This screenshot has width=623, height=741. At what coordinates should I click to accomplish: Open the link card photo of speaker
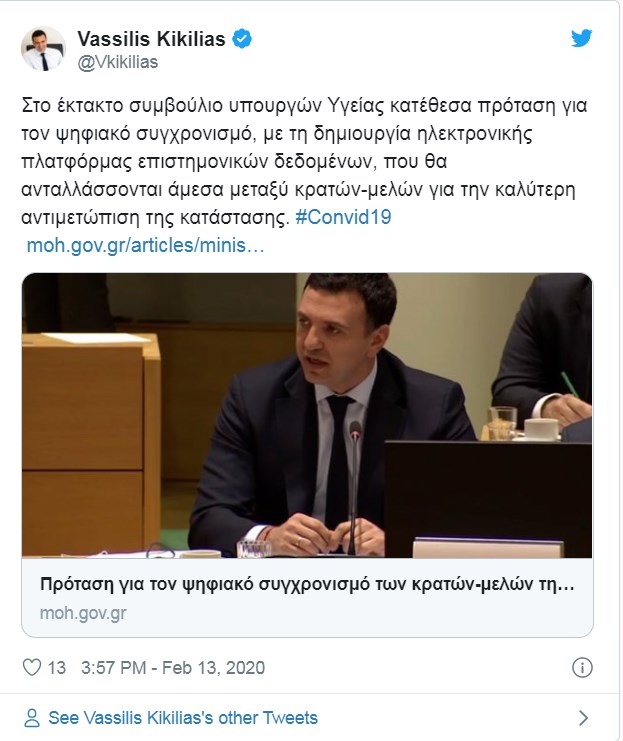307,415
